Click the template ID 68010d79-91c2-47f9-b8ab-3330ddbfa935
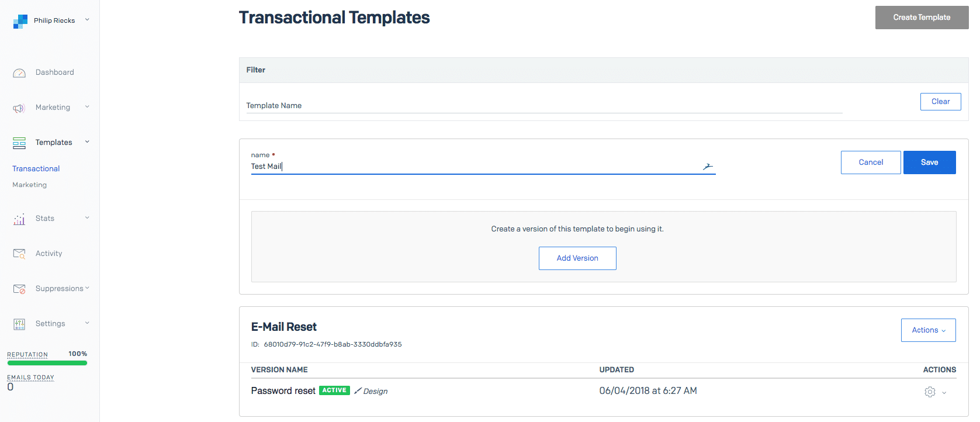Screen dimensions: 980x422 tap(333, 344)
